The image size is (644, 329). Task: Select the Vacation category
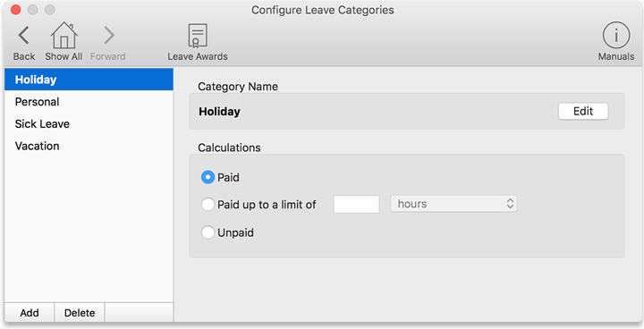[x=89, y=146]
